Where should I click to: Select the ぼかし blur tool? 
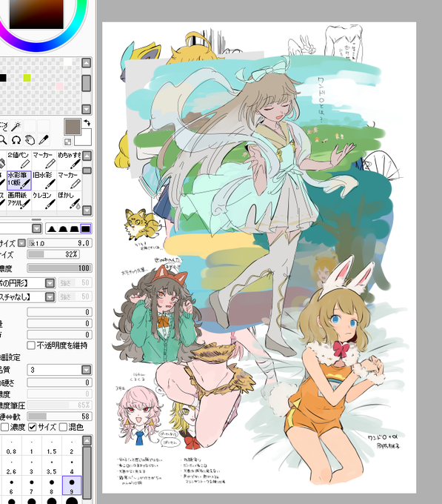pos(70,200)
